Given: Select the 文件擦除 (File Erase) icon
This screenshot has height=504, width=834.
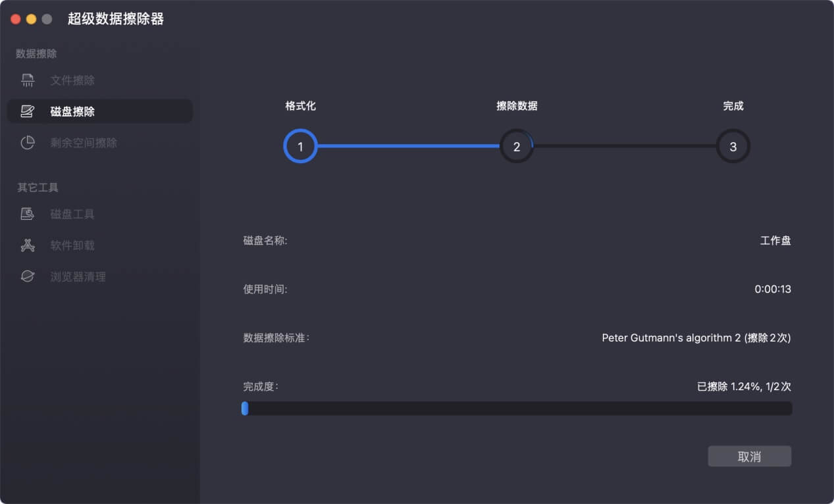Looking at the screenshot, I should tap(28, 80).
